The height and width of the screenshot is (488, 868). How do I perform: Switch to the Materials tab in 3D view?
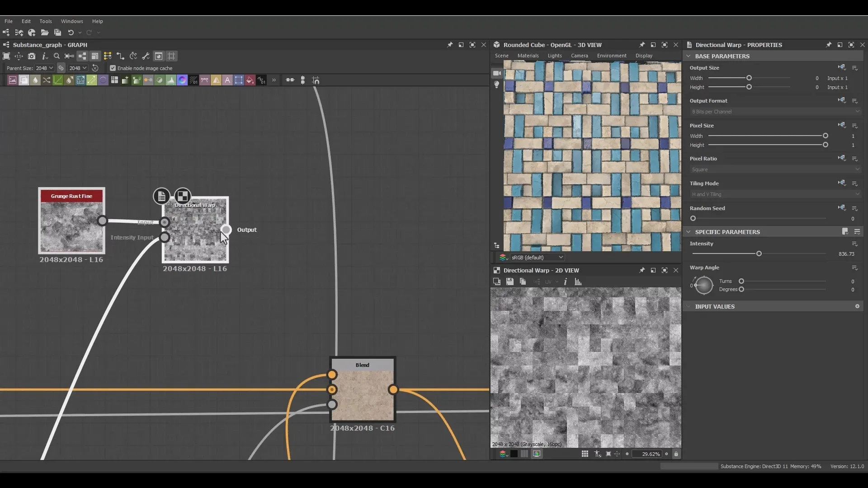(528, 55)
